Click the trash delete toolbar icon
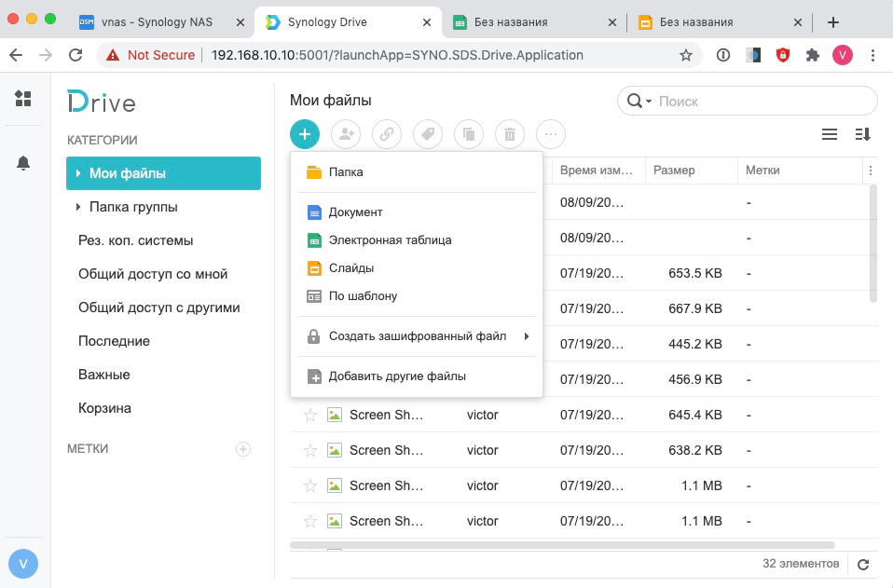The height and width of the screenshot is (588, 893). coord(510,134)
